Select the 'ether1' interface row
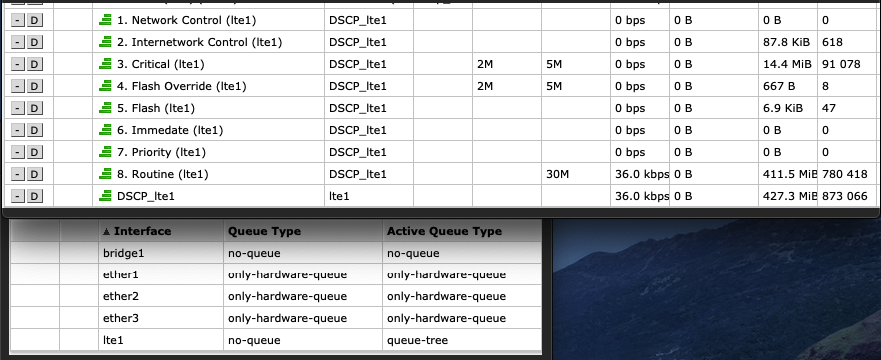The width and height of the screenshot is (881, 360). (276, 275)
